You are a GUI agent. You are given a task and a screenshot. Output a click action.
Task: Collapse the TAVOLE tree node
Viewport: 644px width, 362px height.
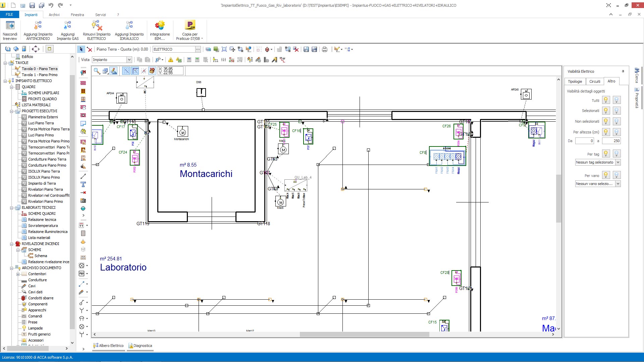[x=5, y=63]
